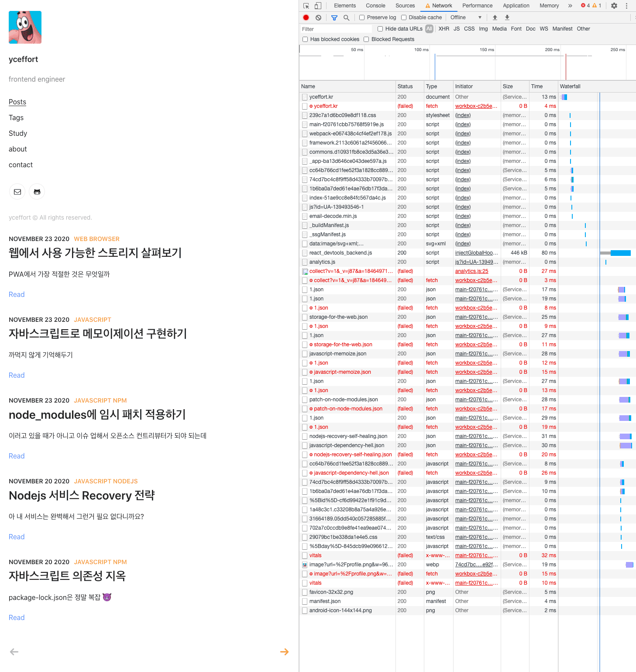Import HAR file (upload arrow)
This screenshot has height=672, width=636.
tap(495, 17)
